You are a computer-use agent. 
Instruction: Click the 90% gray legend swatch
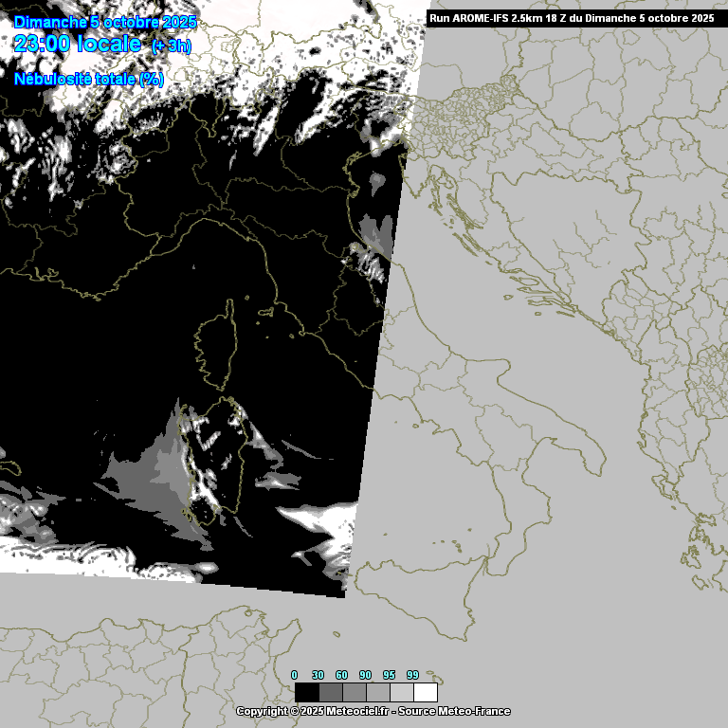[377, 692]
